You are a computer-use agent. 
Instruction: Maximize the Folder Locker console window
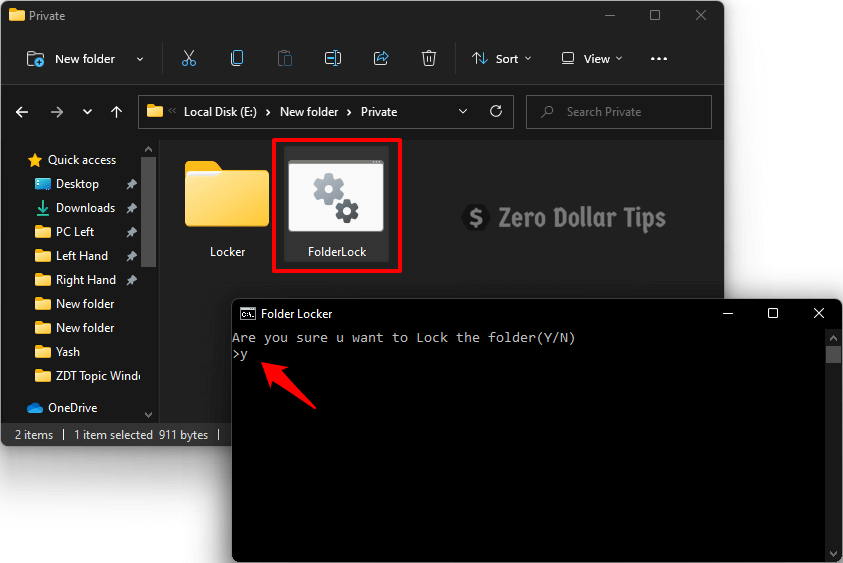773,313
